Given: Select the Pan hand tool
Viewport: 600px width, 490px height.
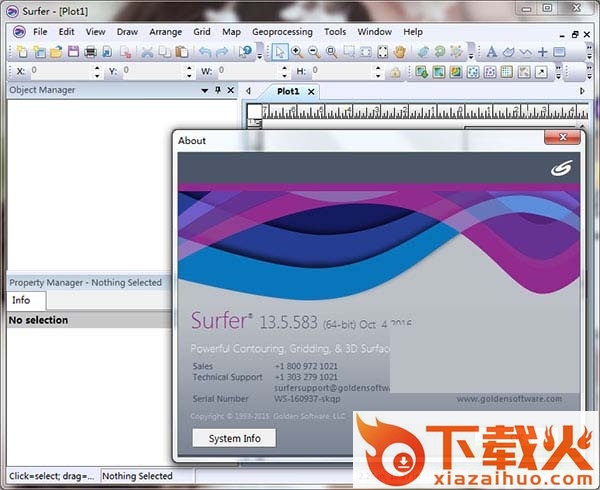Looking at the screenshot, I should coord(400,51).
